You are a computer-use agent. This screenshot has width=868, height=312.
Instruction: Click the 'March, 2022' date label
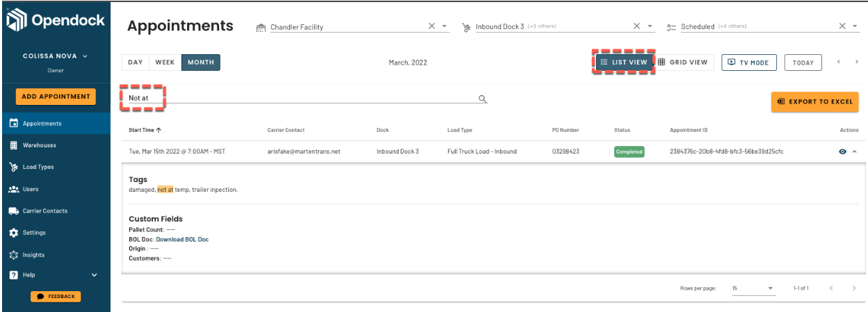click(x=408, y=63)
